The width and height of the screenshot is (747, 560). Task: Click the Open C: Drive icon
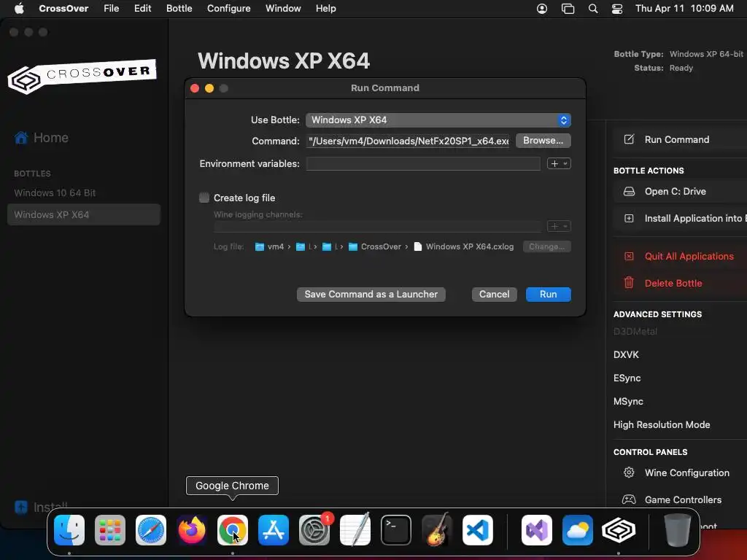[x=629, y=192]
